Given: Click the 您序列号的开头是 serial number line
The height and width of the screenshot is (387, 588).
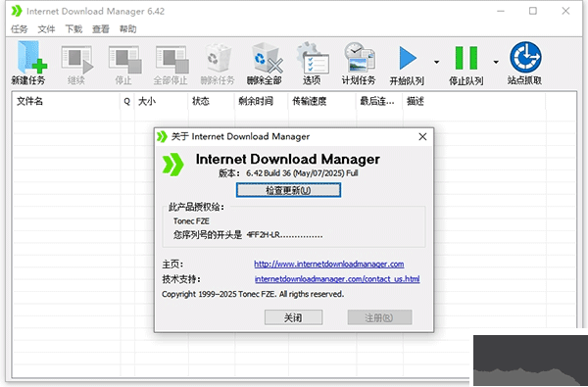Looking at the screenshot, I should (248, 235).
